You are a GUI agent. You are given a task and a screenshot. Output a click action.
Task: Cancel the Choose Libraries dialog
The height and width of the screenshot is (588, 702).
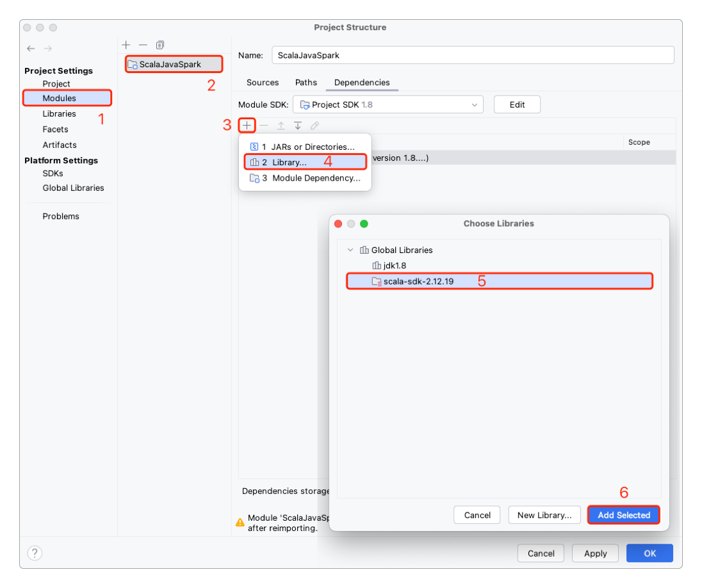(x=477, y=515)
